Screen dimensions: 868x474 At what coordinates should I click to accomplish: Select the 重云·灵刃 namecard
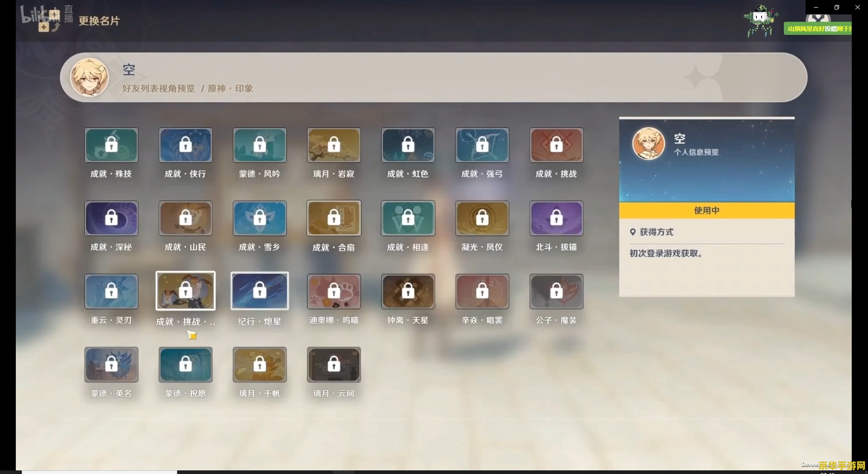coord(111,292)
